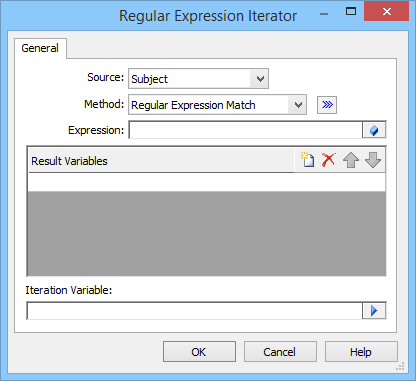Select the General tab
The width and height of the screenshot is (416, 381).
coord(40,48)
